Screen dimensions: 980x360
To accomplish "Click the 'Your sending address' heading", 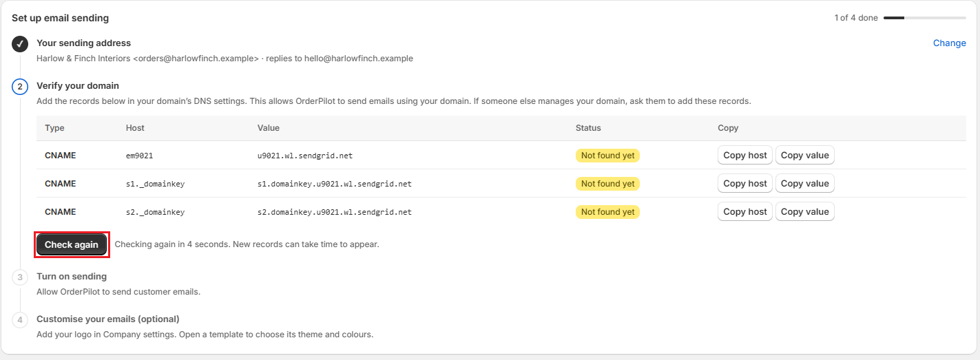I will pos(83,43).
